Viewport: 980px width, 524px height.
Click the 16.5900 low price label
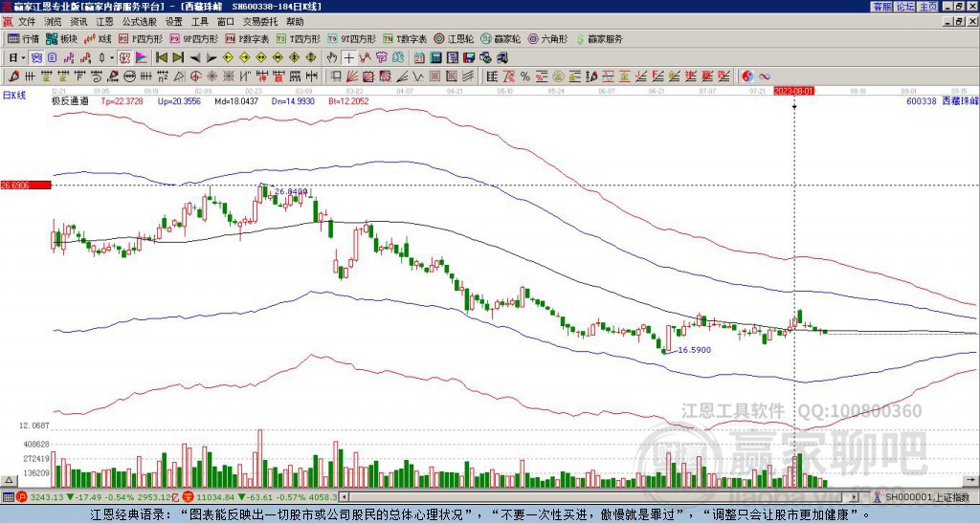pos(695,350)
